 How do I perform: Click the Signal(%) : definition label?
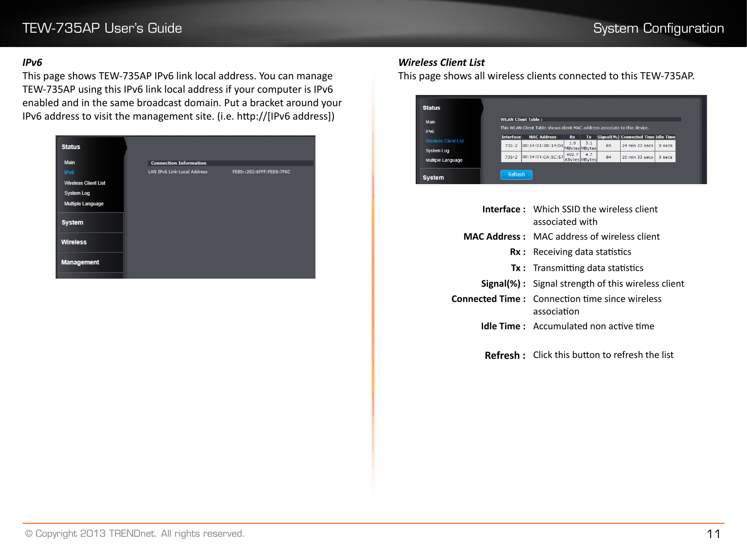click(503, 284)
